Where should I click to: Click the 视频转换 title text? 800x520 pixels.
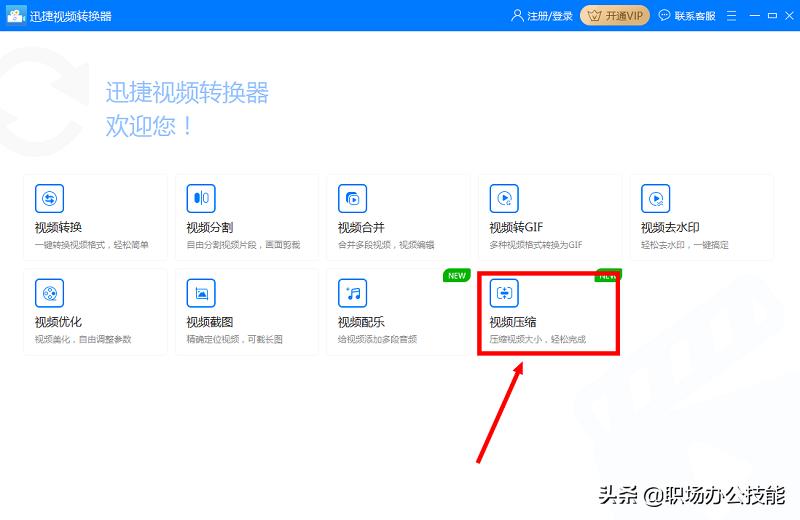[58, 227]
